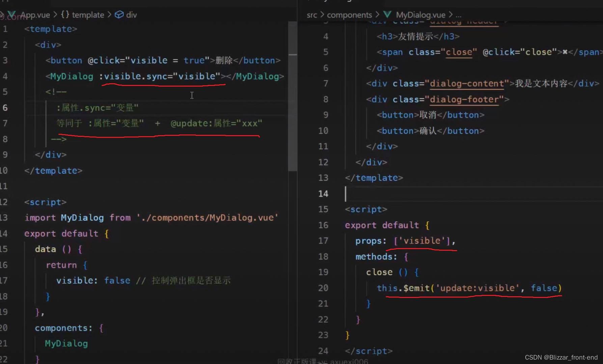Screen dimensions: 603x364
Task: Click "'update:visible'" string in $emit call
Action: click(477, 288)
